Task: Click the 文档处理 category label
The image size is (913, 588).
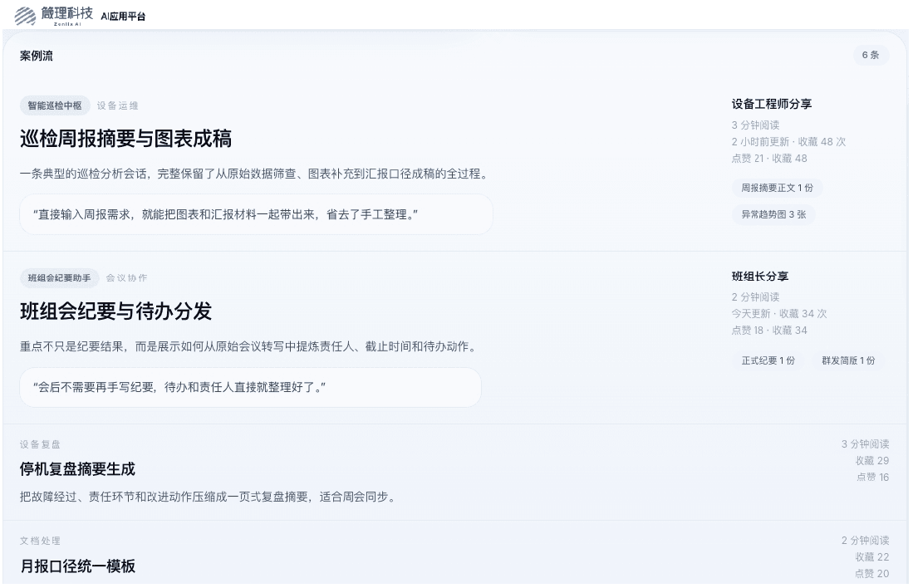Action: click(x=40, y=541)
